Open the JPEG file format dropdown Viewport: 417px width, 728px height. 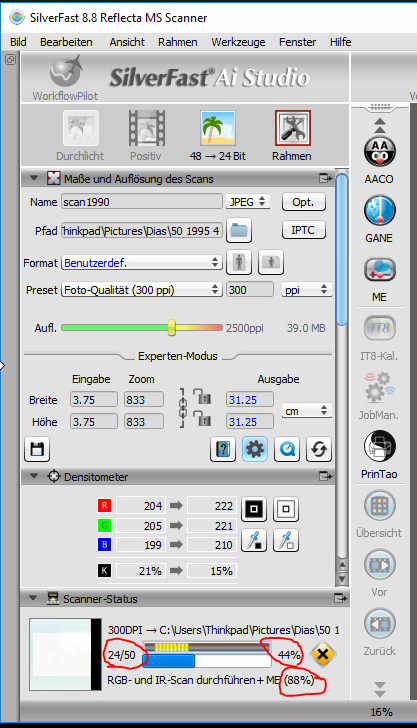248,202
